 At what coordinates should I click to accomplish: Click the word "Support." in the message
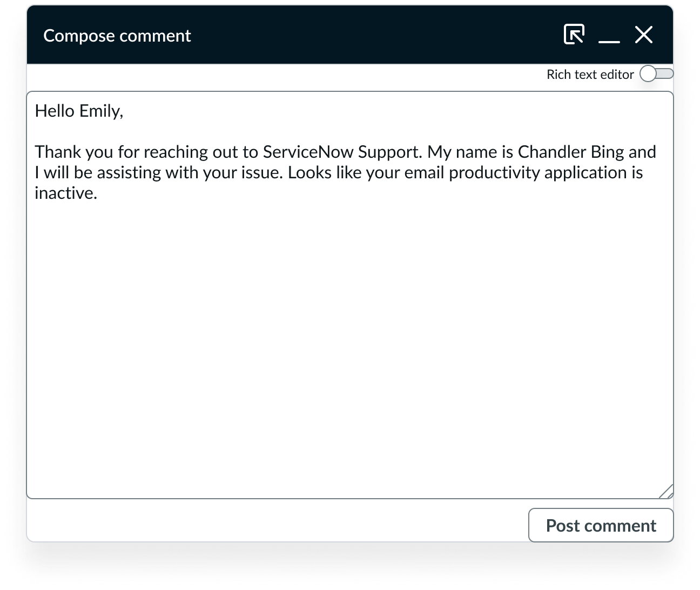tap(390, 152)
